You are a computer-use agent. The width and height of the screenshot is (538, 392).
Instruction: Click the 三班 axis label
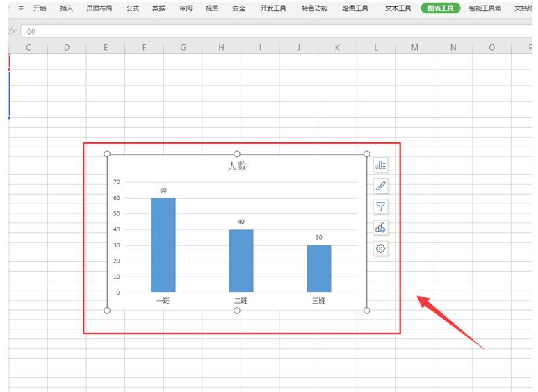(318, 301)
